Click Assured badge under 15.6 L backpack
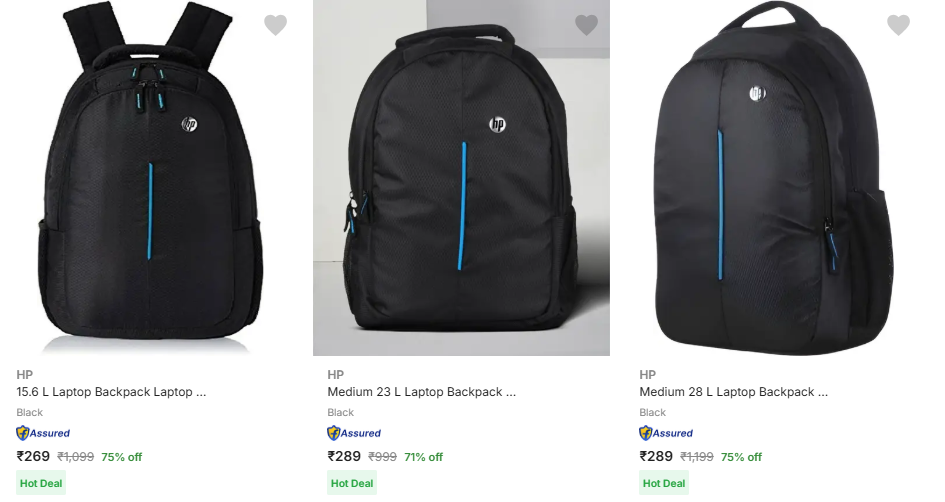 [43, 433]
